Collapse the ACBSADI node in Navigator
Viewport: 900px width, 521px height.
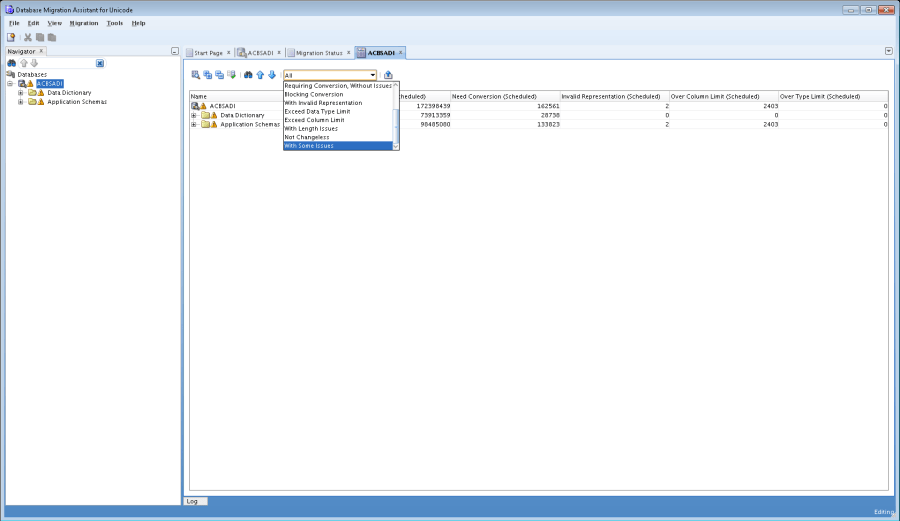point(10,84)
